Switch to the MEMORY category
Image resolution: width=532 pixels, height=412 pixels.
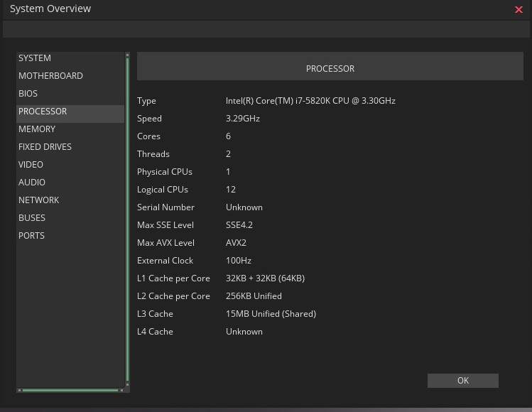click(70, 129)
